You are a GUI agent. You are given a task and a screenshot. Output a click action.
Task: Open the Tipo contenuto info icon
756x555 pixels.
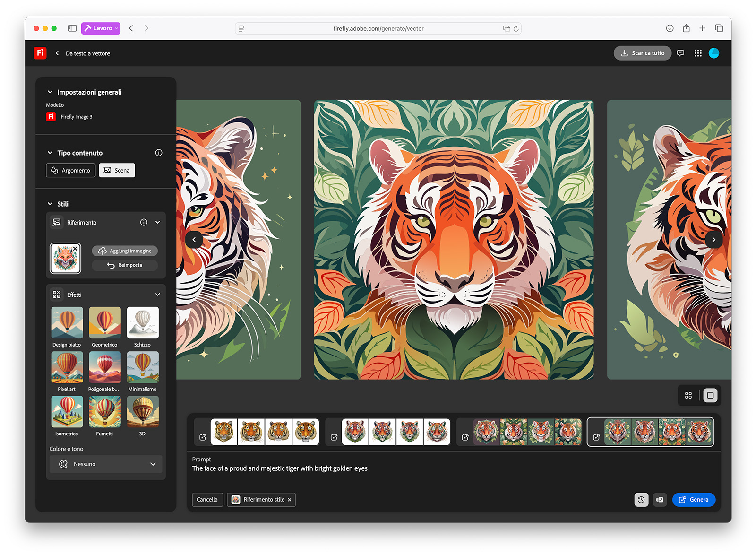[x=158, y=153]
